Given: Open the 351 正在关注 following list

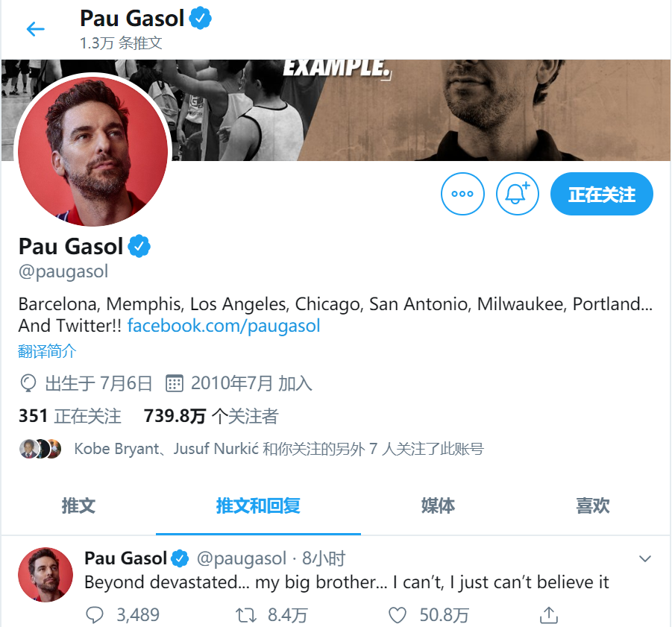Looking at the screenshot, I should click(70, 416).
